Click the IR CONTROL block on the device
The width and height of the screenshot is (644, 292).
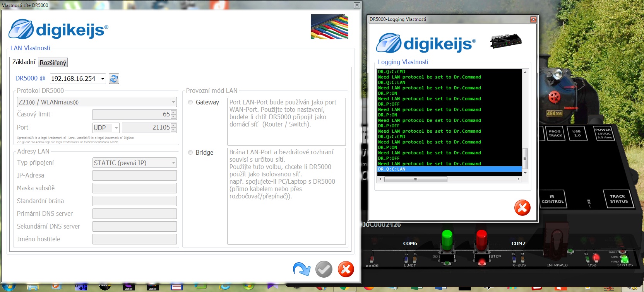click(552, 199)
